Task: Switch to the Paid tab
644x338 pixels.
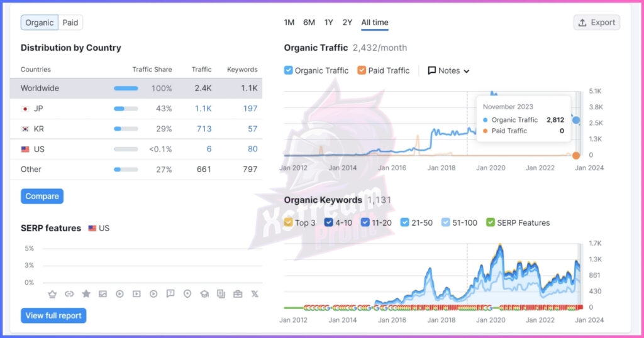Action: (x=70, y=23)
